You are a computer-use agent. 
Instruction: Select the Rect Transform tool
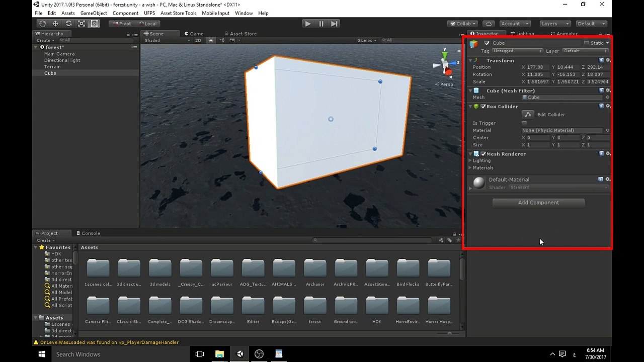pos(94,24)
